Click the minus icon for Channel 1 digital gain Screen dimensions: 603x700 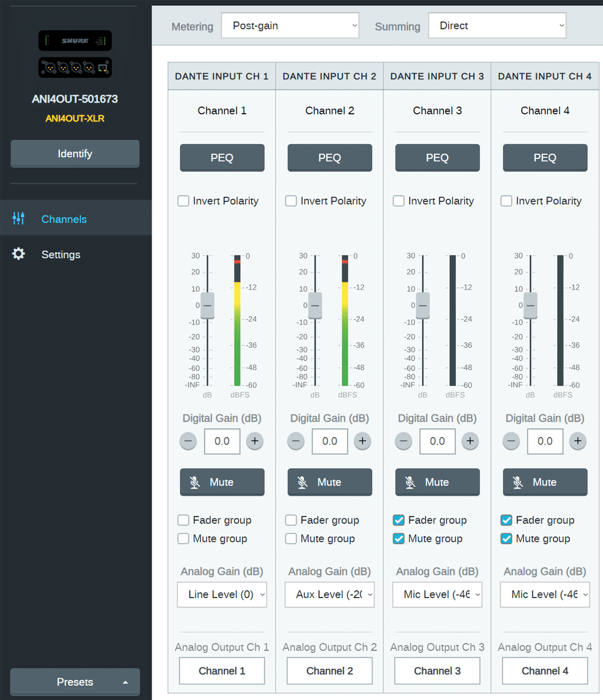(188, 441)
